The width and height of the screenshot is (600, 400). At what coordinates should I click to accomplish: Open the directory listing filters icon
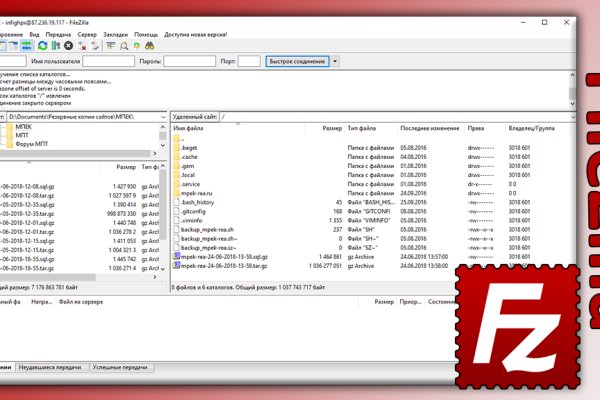(x=111, y=46)
